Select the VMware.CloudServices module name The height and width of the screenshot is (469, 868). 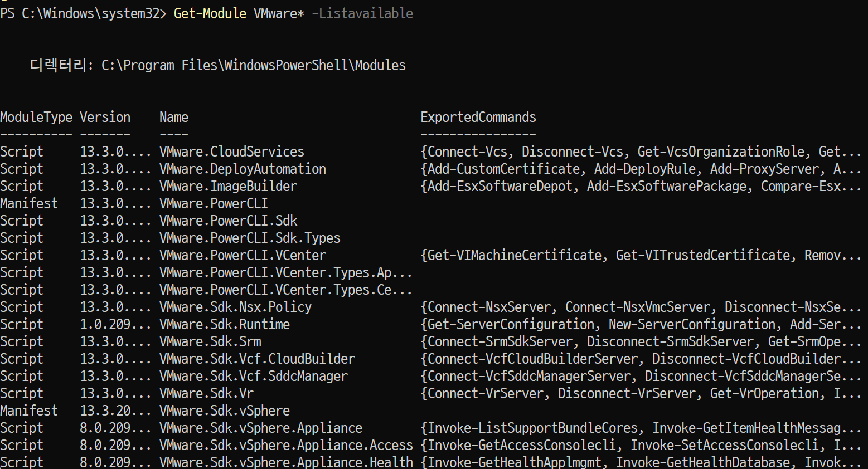click(x=232, y=152)
